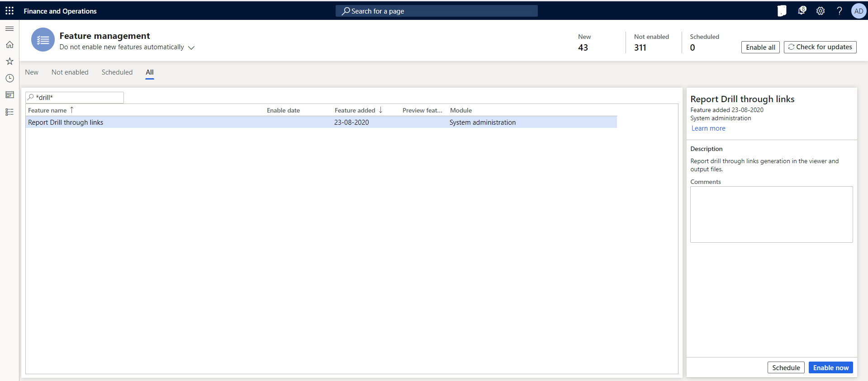Open the app launcher waffle icon

tap(9, 10)
